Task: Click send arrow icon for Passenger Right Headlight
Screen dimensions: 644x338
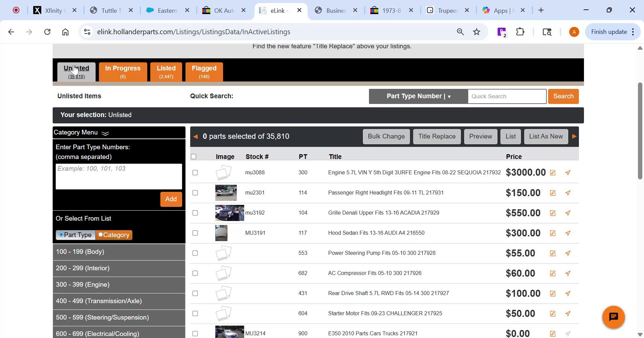Action: pos(568,193)
